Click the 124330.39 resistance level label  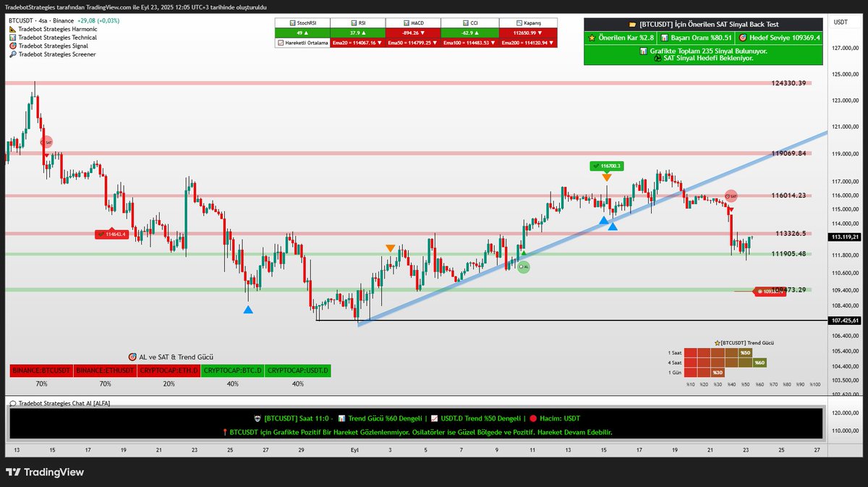[x=788, y=83]
